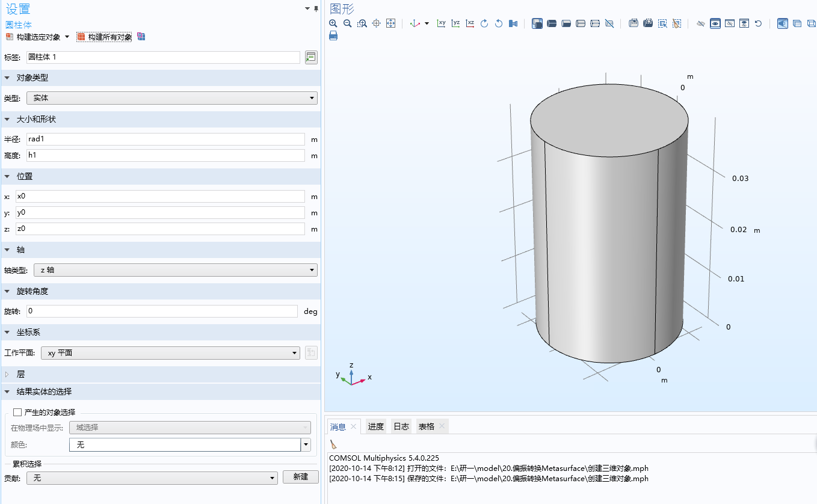Switch to the xz plane view
Image resolution: width=817 pixels, height=504 pixels.
[470, 23]
